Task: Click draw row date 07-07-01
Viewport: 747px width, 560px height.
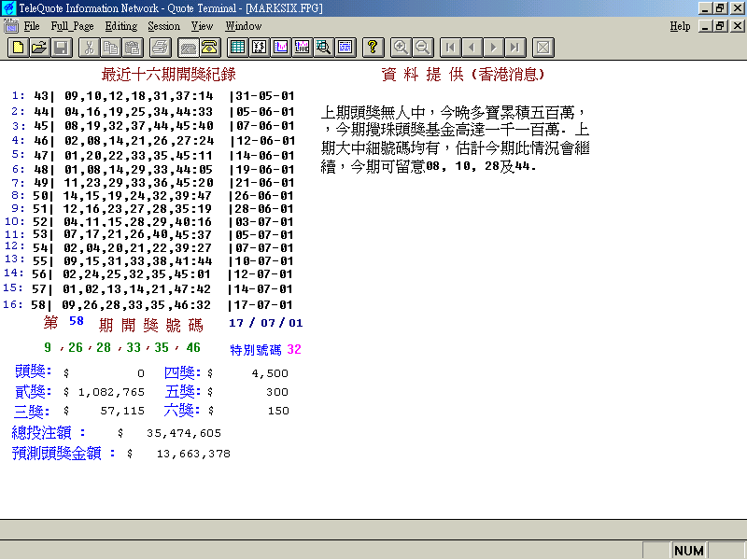Action: (x=265, y=248)
